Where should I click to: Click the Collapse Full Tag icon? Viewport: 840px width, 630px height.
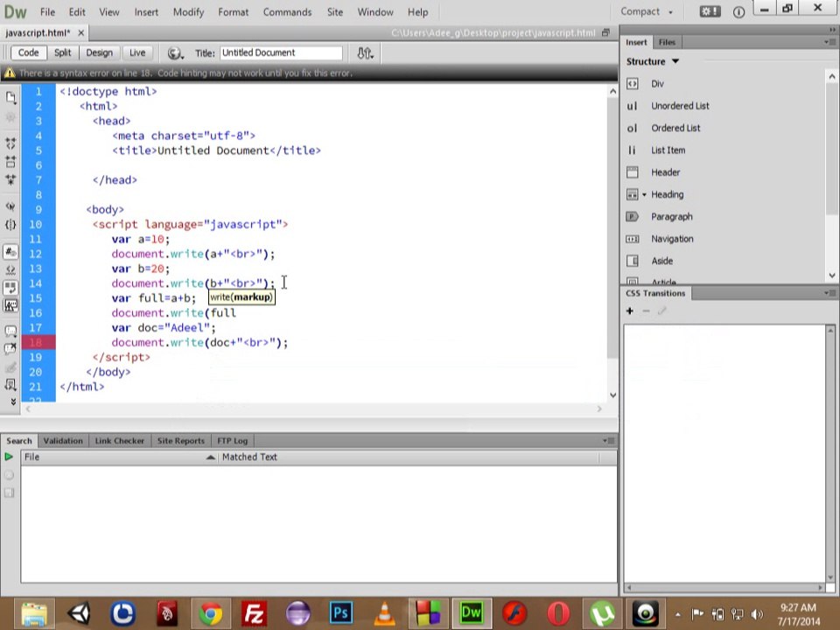(x=10, y=143)
